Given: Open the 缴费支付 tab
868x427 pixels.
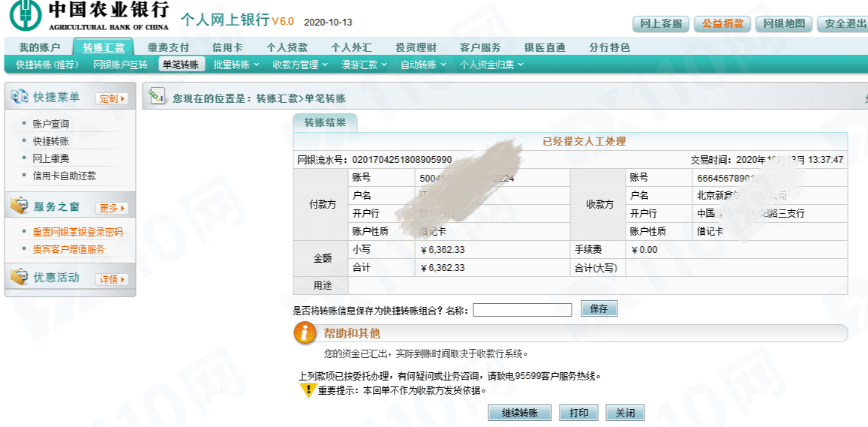Looking at the screenshot, I should [168, 47].
